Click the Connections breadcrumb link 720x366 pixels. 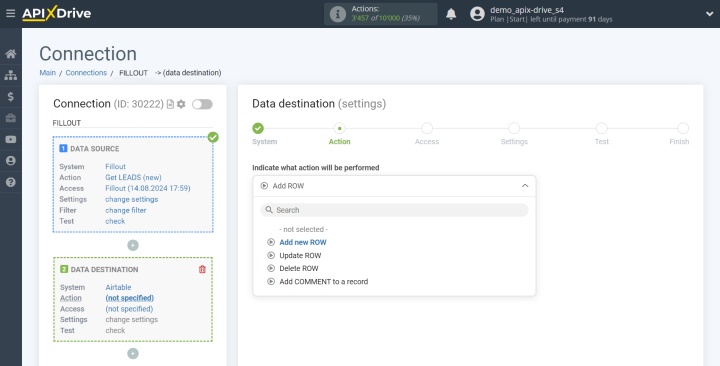click(x=86, y=73)
